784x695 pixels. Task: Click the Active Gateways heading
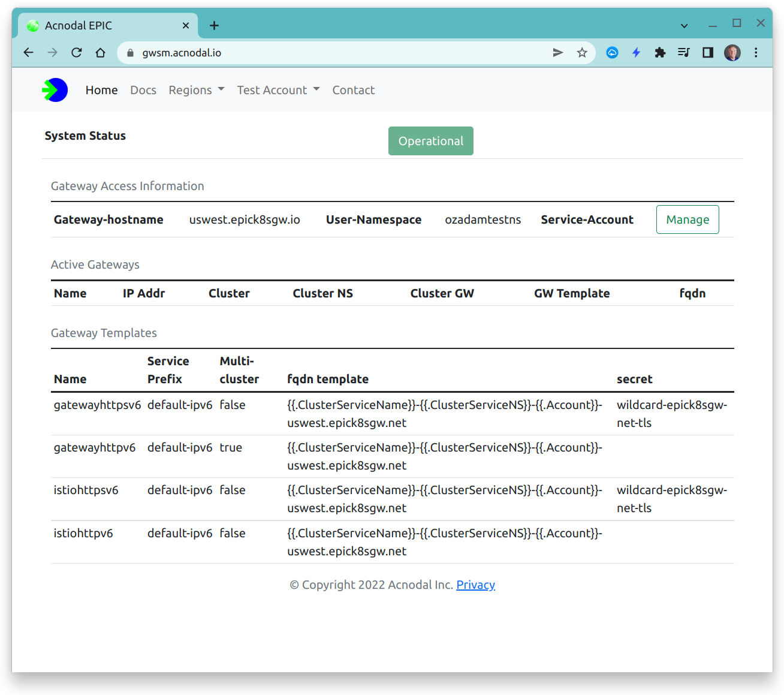95,264
